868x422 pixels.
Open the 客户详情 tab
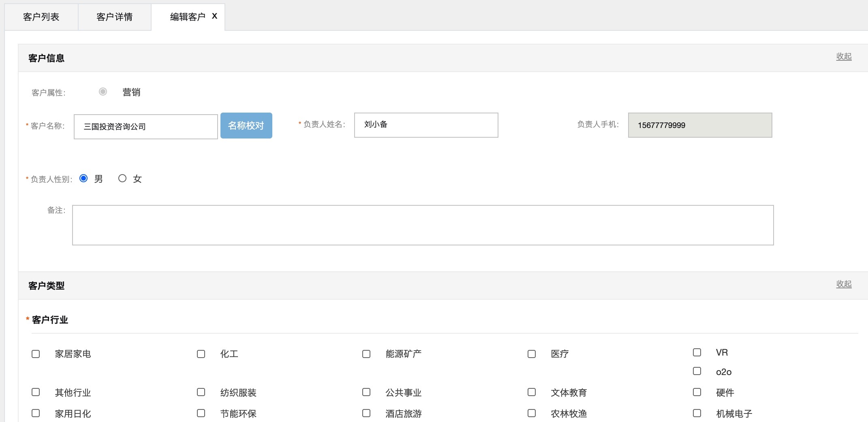[114, 17]
